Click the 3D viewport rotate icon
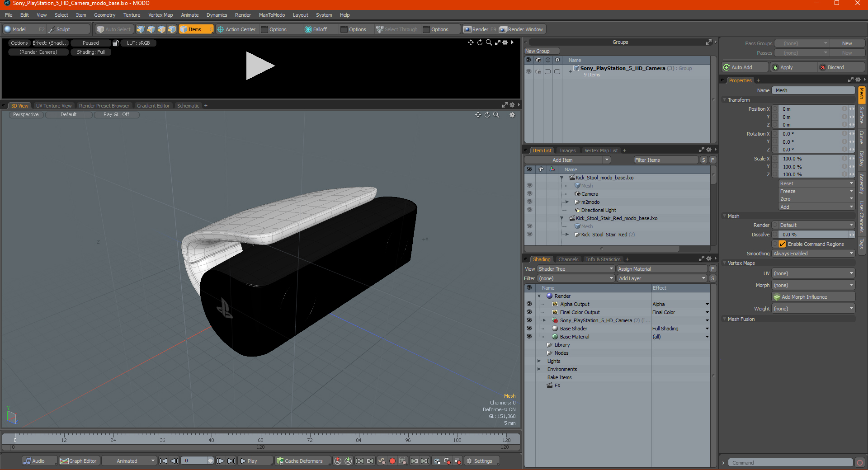 tap(487, 115)
